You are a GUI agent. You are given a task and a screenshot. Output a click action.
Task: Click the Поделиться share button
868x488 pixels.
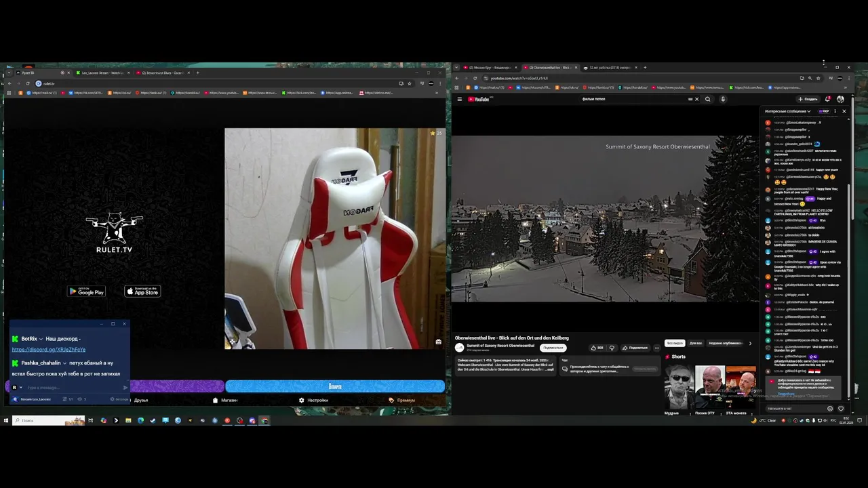coord(635,348)
